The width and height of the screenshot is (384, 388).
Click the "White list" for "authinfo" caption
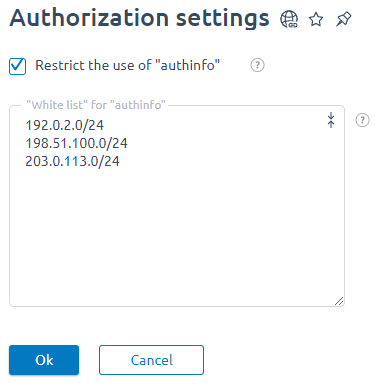click(96, 105)
